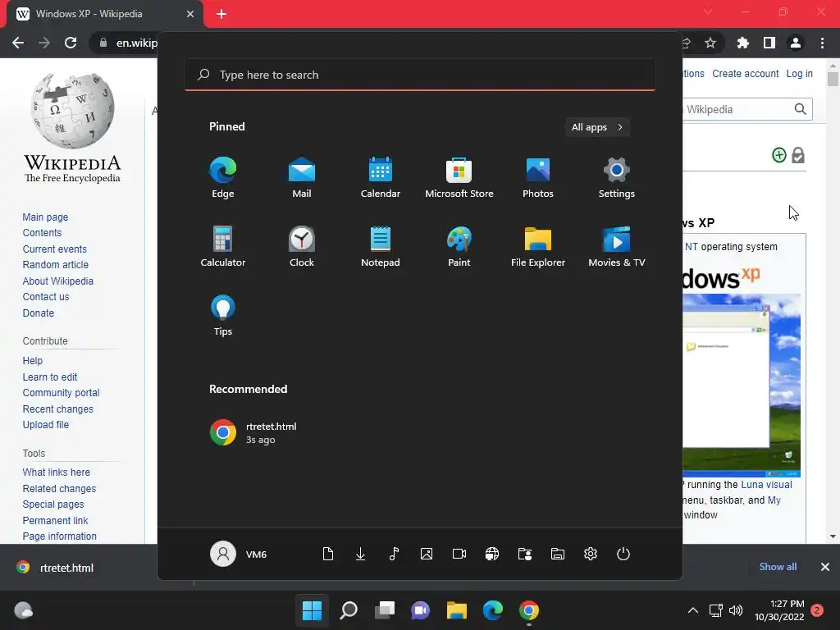Image resolution: width=840 pixels, height=630 pixels.
Task: Open Pictures folder from Start footer
Action: coord(427,554)
